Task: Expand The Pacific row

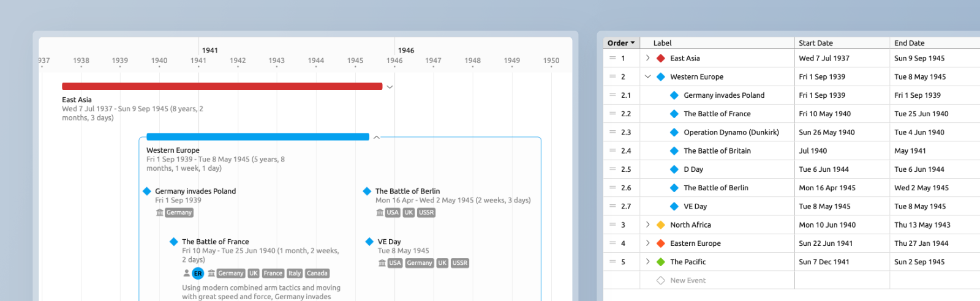Action: tap(648, 262)
